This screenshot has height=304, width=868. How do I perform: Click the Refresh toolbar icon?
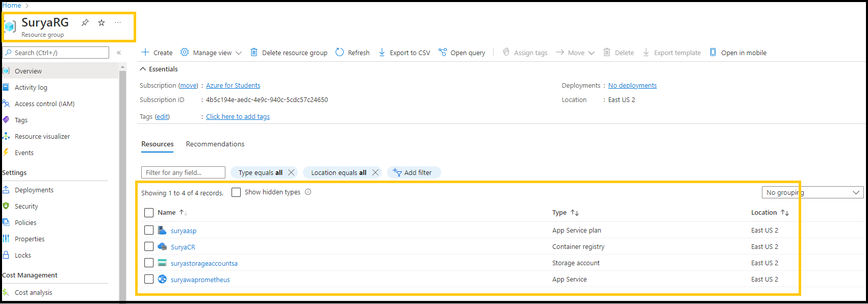coord(340,52)
